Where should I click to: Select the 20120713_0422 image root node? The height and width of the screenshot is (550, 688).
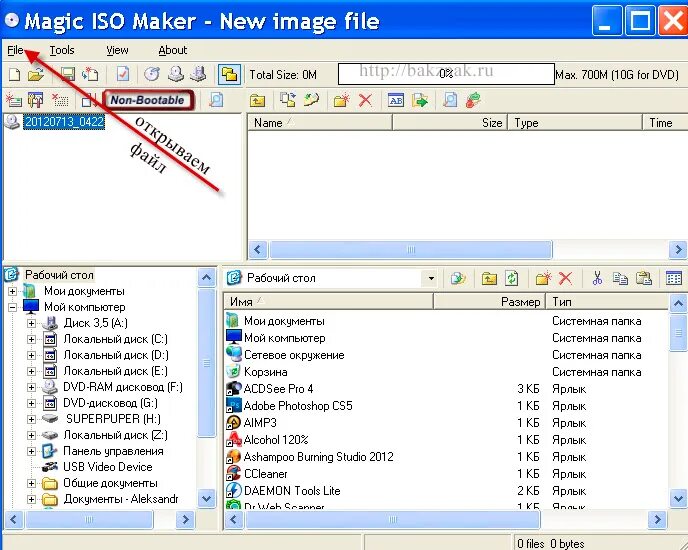[64, 122]
